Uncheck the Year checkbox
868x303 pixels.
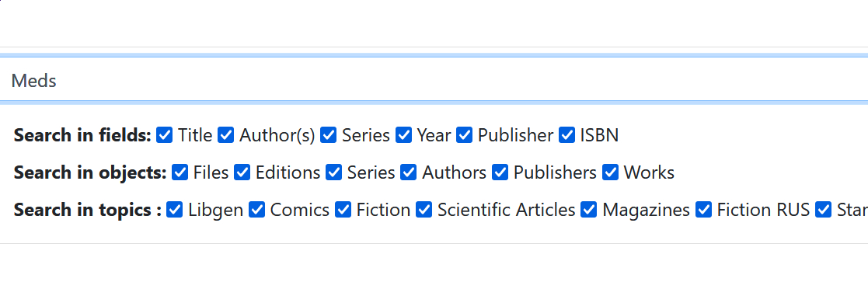404,134
